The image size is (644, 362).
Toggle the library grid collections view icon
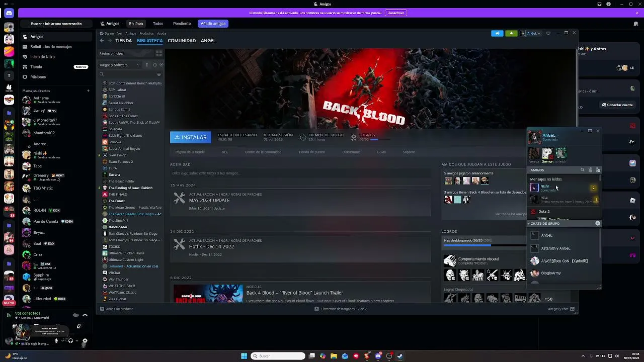coord(158,53)
